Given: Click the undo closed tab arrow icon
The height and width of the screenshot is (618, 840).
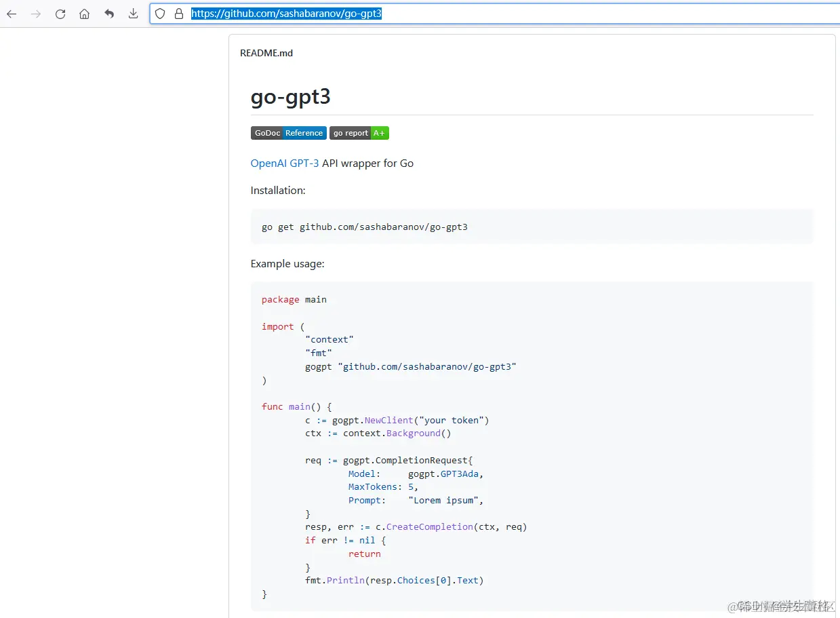Looking at the screenshot, I should (109, 14).
